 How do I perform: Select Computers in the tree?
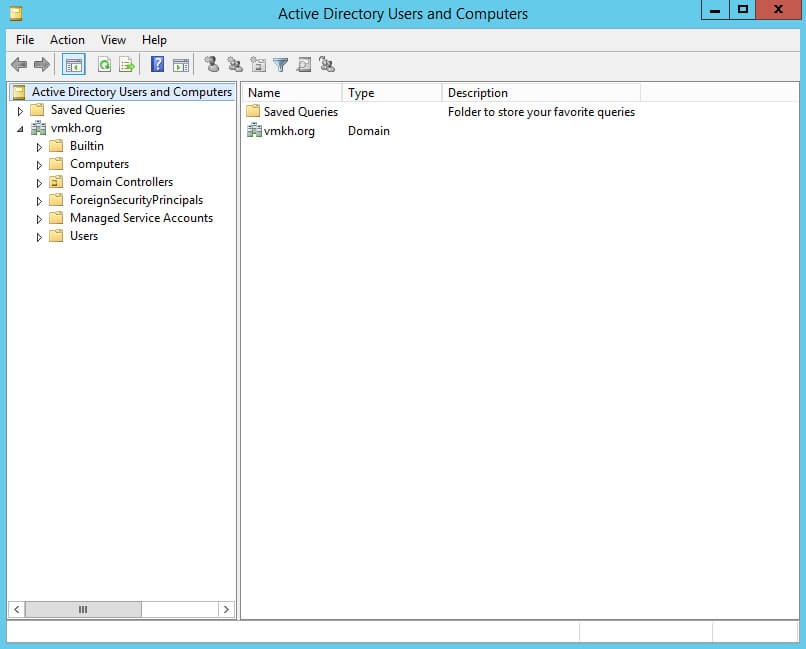(x=99, y=164)
